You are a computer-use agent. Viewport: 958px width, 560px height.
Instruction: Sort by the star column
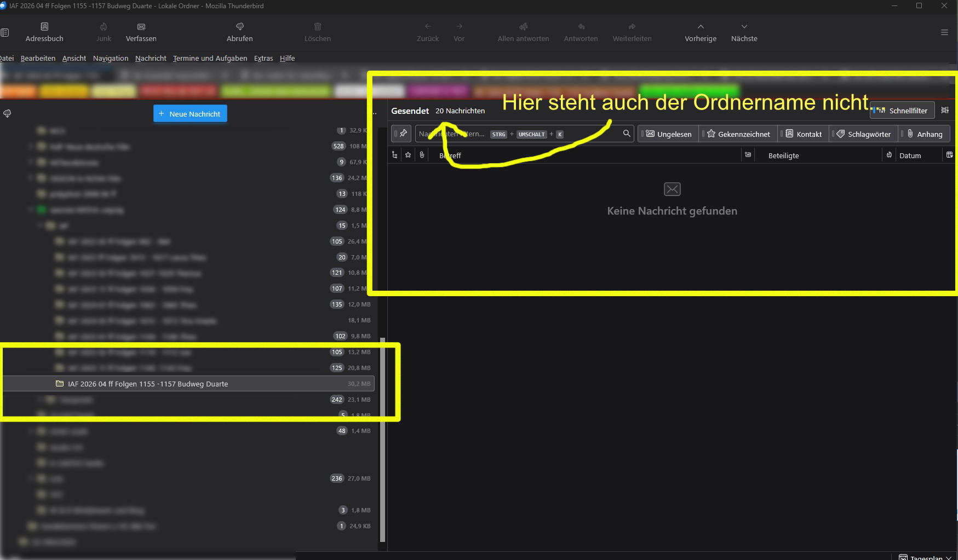[408, 155]
